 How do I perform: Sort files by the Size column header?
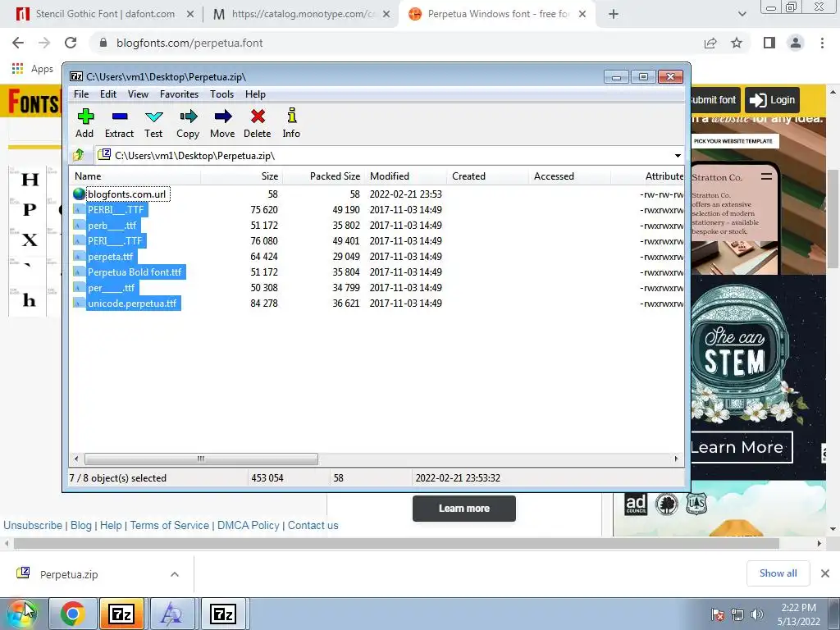point(242,176)
